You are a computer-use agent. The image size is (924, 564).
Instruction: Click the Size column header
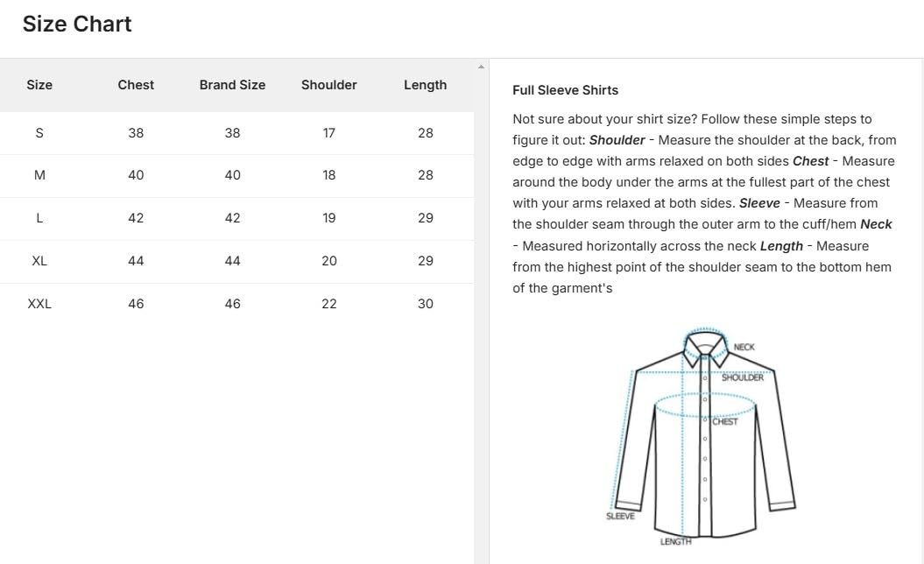pyautogui.click(x=39, y=85)
